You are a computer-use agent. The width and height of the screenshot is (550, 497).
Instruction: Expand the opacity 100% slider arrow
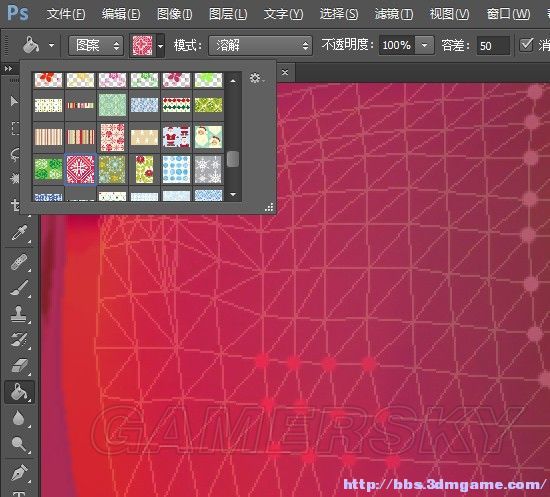[x=424, y=45]
